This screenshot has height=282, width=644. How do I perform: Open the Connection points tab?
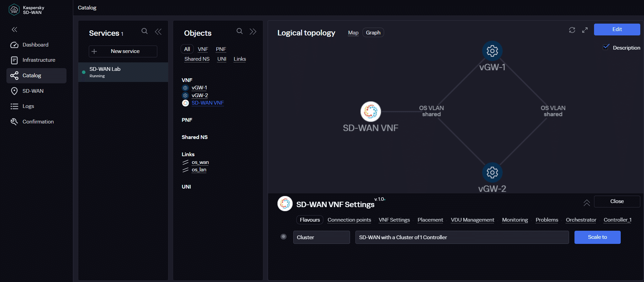click(x=349, y=220)
